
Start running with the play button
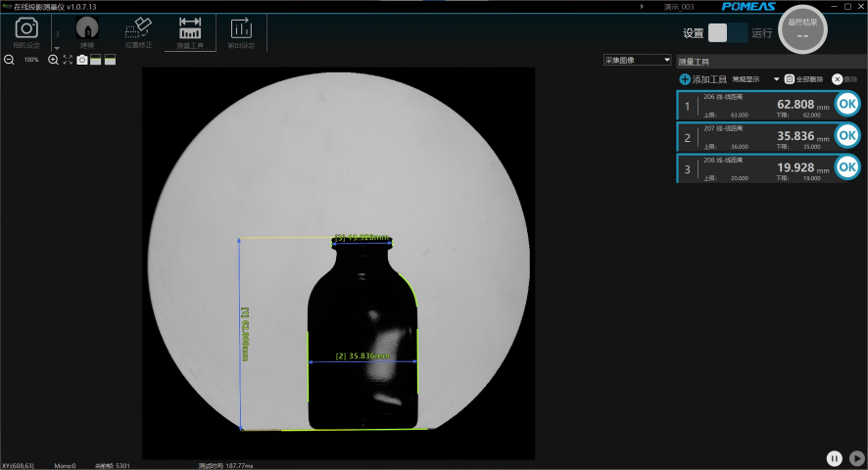pos(857,458)
